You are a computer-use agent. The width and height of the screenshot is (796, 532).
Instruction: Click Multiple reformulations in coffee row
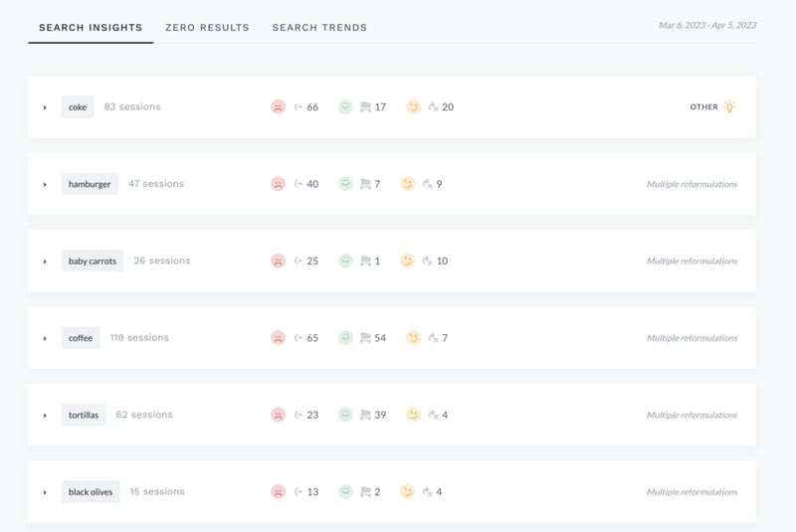pos(692,338)
